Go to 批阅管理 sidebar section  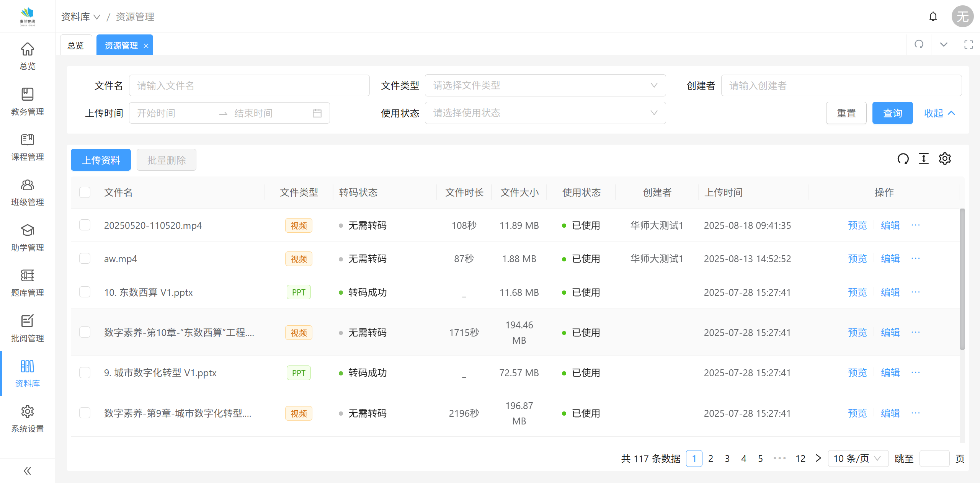pos(28,328)
